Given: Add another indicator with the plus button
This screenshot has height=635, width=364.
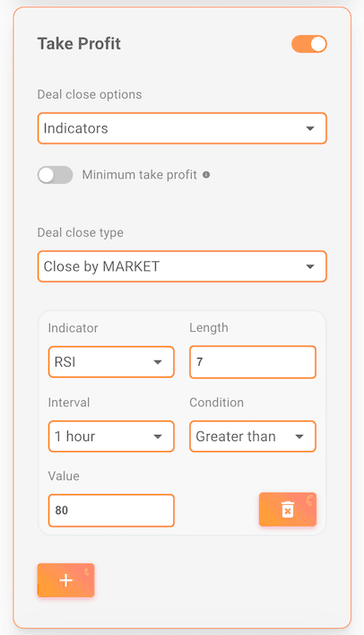Looking at the screenshot, I should coord(65,580).
